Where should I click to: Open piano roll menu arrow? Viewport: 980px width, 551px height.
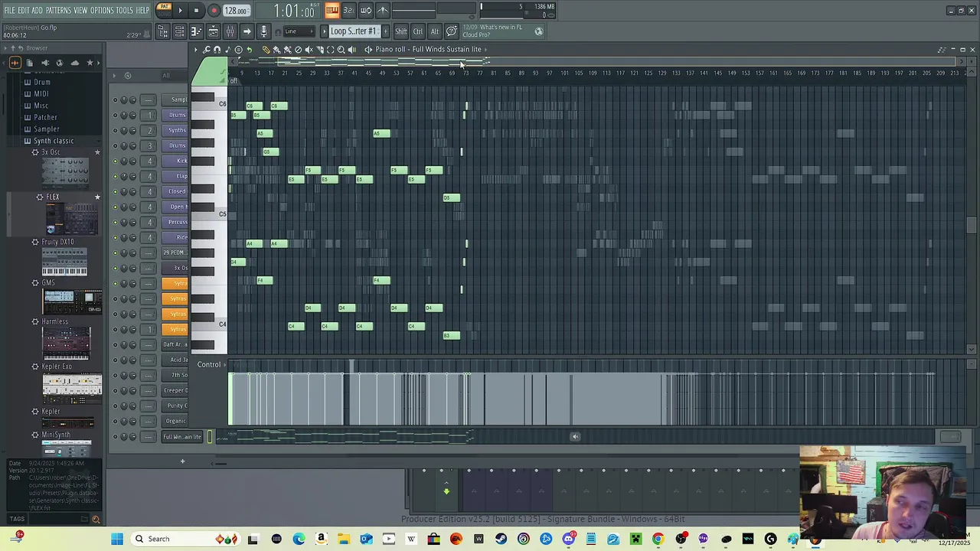(x=196, y=50)
